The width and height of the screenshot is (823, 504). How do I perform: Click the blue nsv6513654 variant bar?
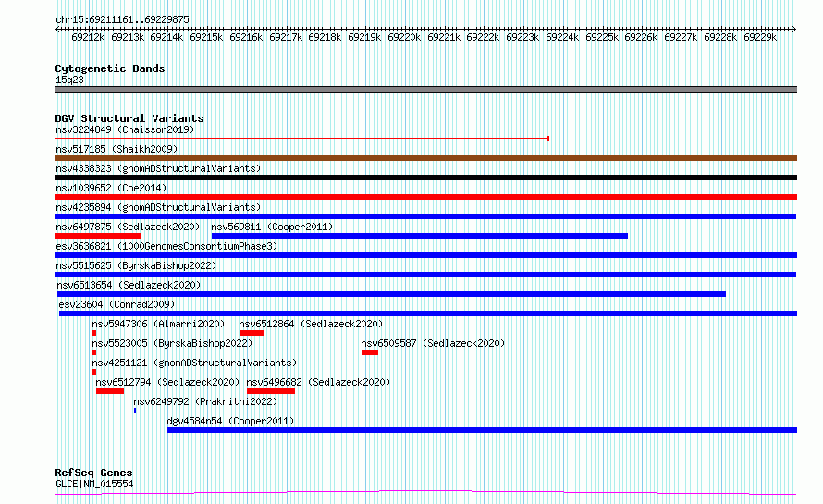coord(391,294)
